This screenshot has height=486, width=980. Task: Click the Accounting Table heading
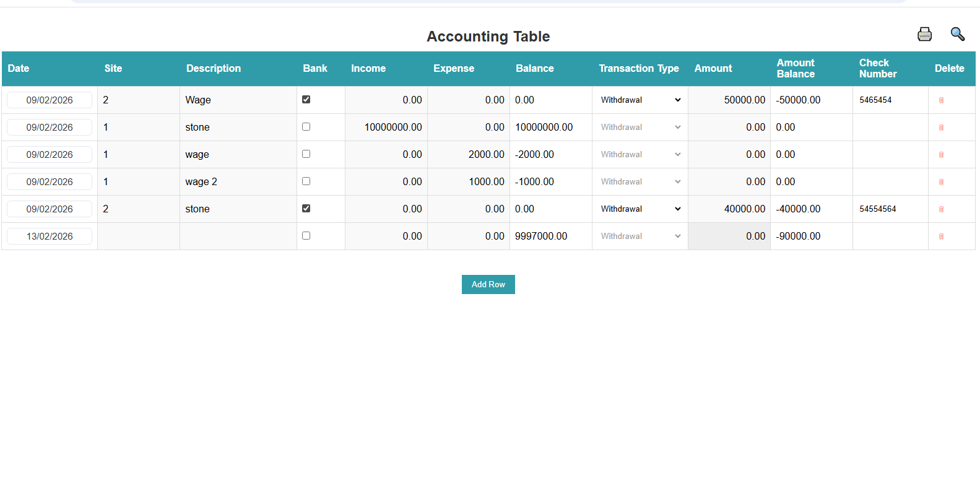(x=488, y=37)
